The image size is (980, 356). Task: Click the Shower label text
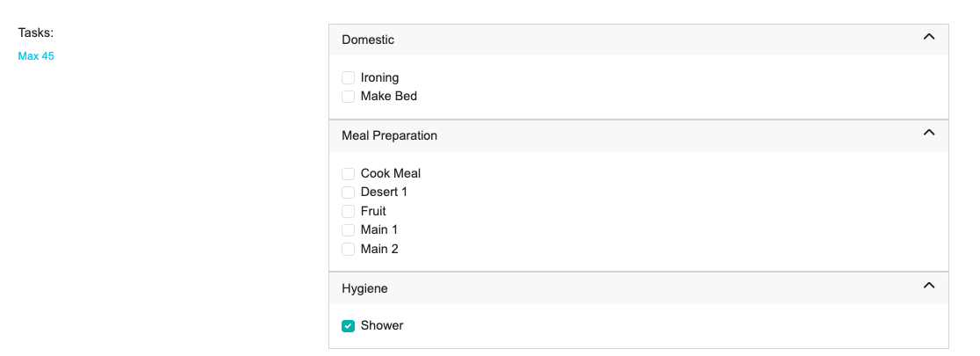click(x=382, y=326)
